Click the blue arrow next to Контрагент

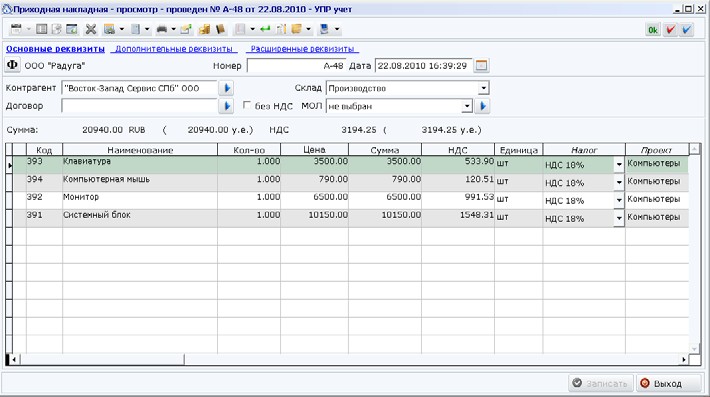(x=226, y=88)
